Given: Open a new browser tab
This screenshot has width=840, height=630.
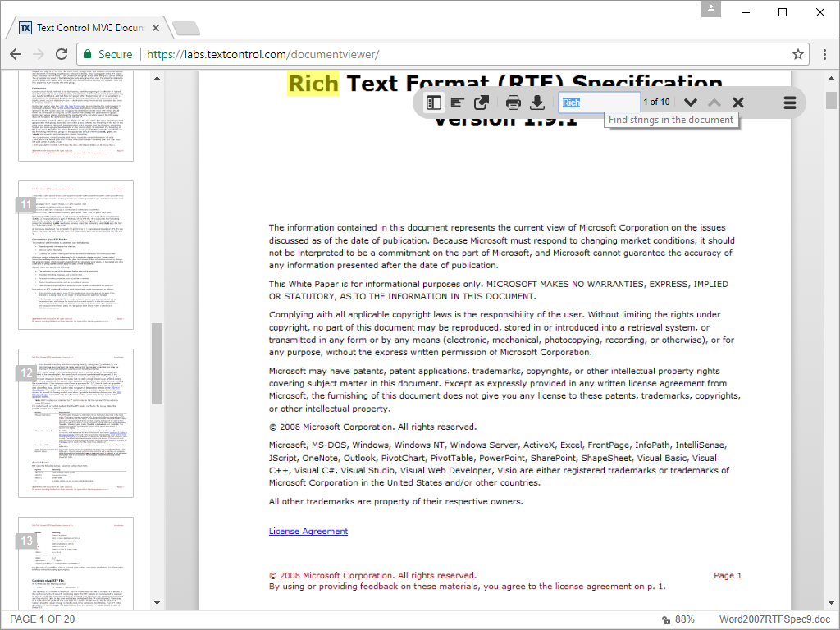Looking at the screenshot, I should (186, 28).
